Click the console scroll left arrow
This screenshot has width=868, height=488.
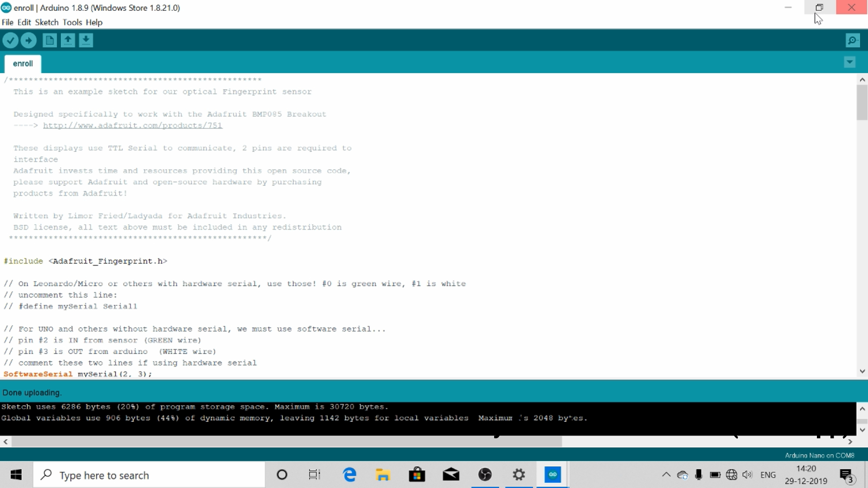(x=5, y=442)
